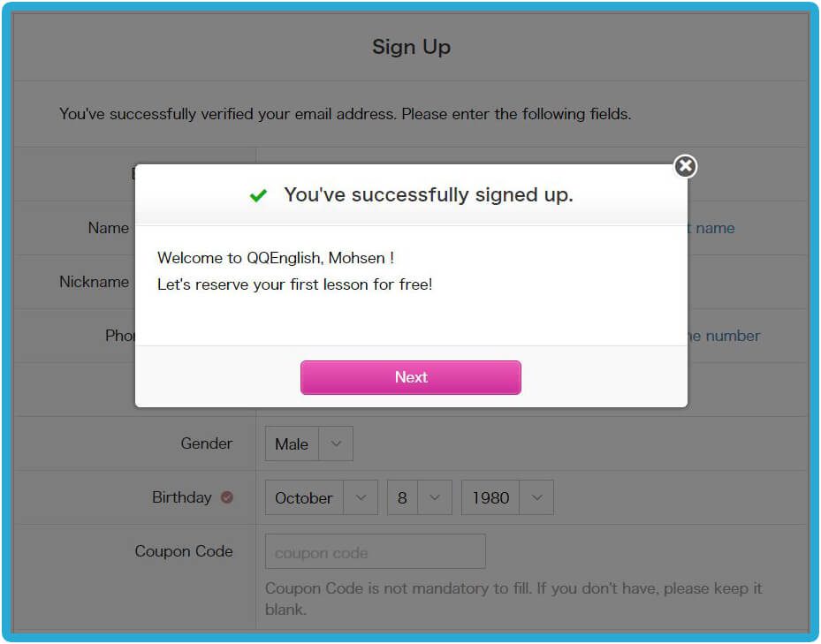Expand the birthday year dropdown showing 1980

pos(507,497)
